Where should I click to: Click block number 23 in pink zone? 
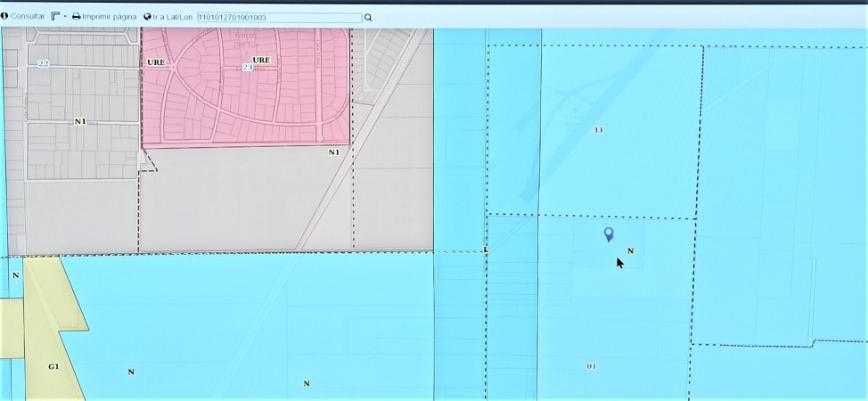(247, 67)
